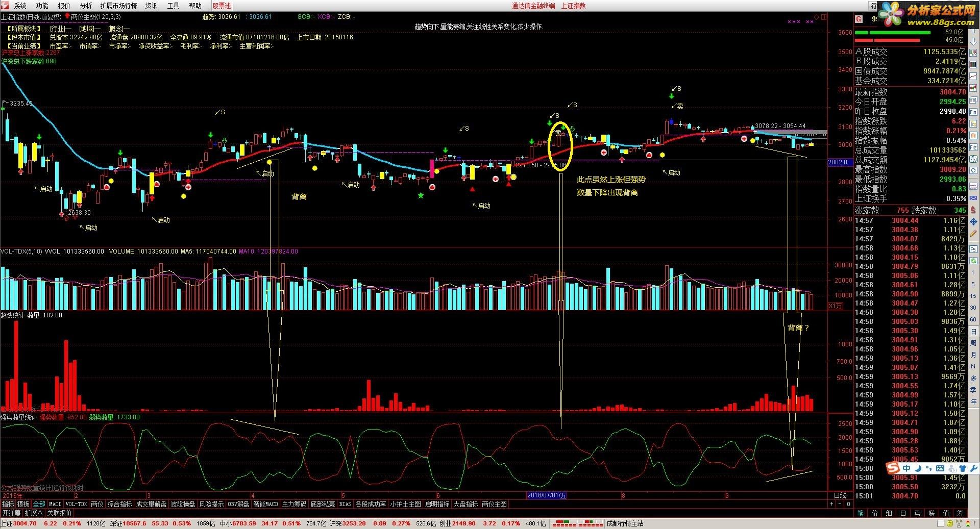Viewport: 980px width, 529px height.
Task: Toggle the 中 Chinese input mode icon
Action: click(x=906, y=468)
